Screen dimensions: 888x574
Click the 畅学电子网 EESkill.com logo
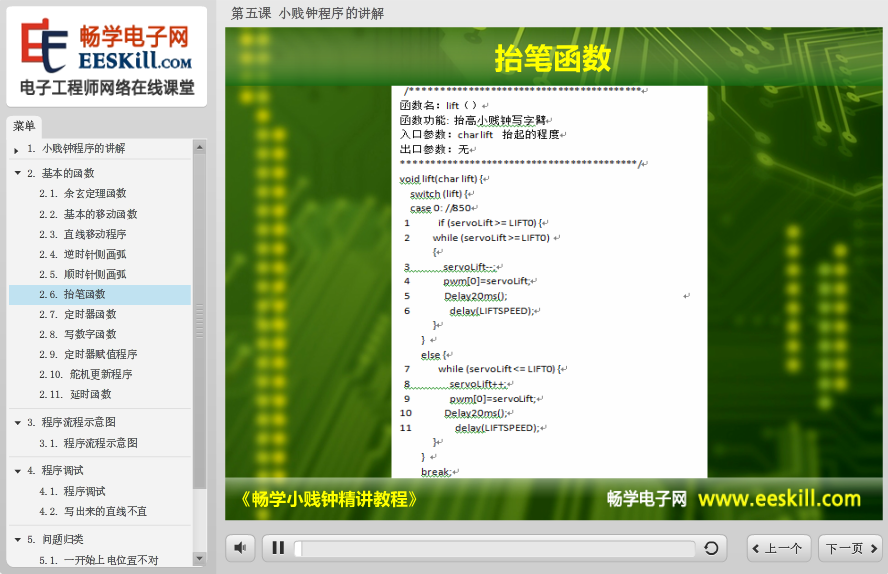tap(106, 45)
